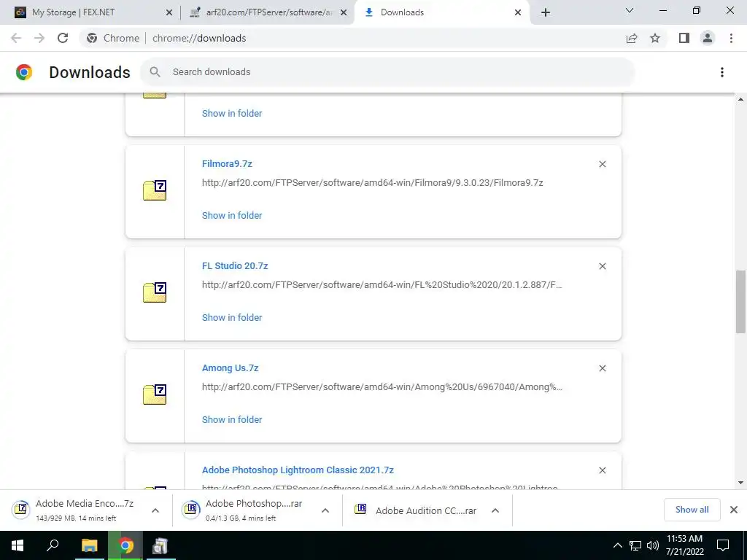Viewport: 747px width, 560px height.
Task: Remove FL Studio 20.7z from list
Action: (x=602, y=266)
